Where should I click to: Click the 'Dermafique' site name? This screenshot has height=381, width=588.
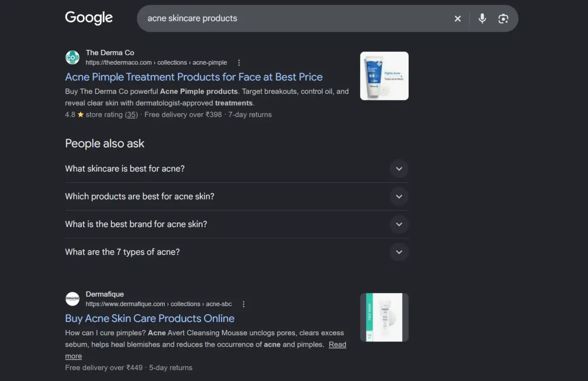point(105,294)
